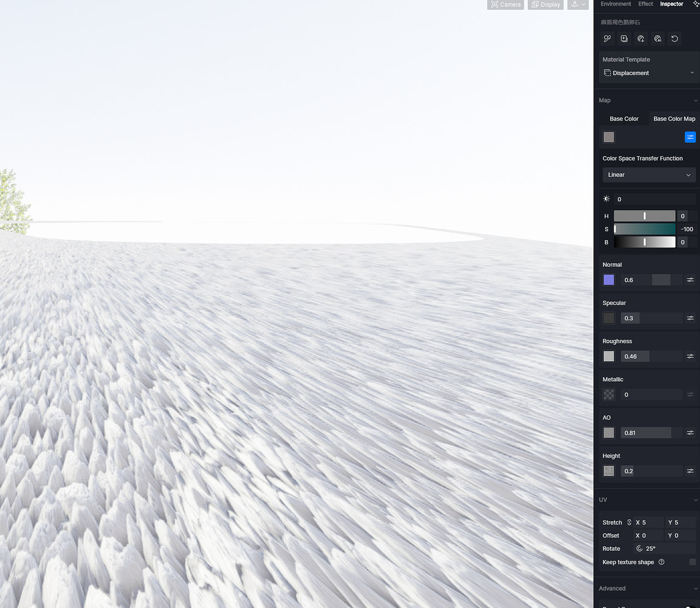Collapse the Map section
The width and height of the screenshot is (700, 608).
tap(695, 100)
